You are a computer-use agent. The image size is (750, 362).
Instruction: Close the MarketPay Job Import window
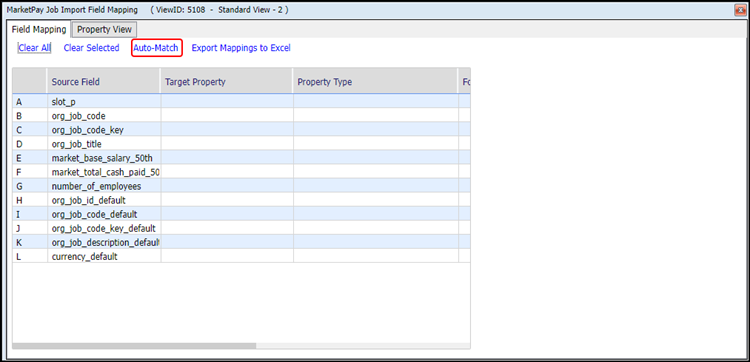point(741,10)
